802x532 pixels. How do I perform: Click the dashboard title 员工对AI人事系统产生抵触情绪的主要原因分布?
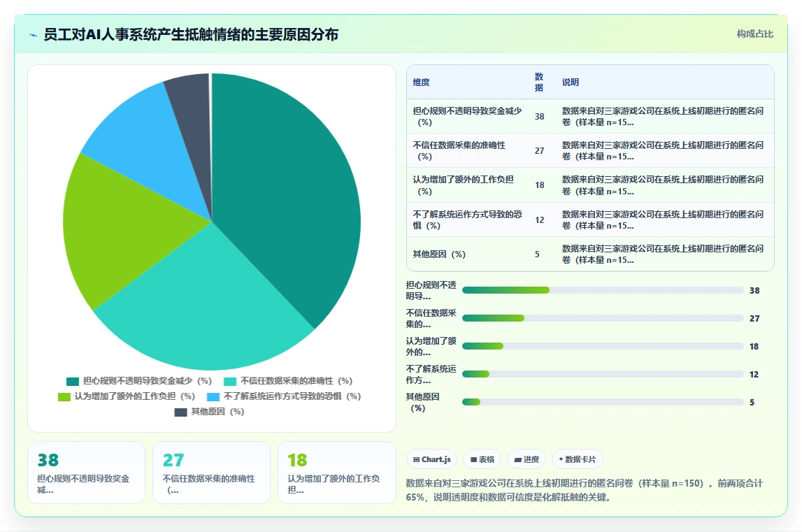click(191, 35)
